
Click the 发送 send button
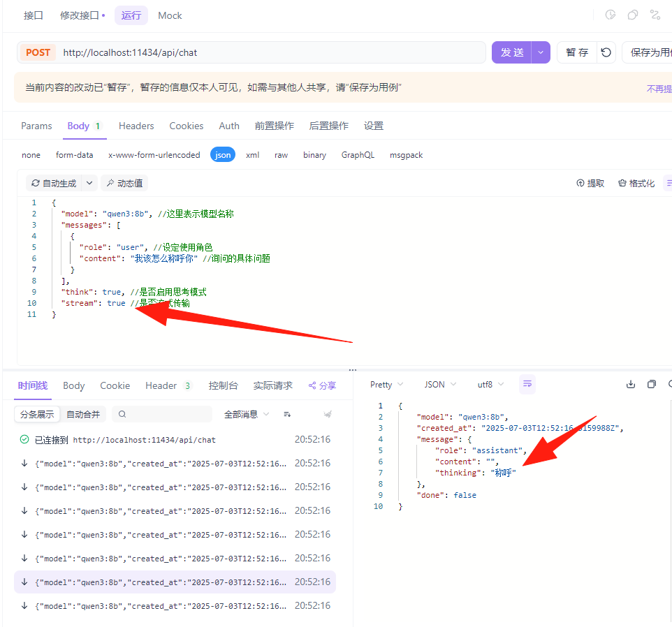512,52
